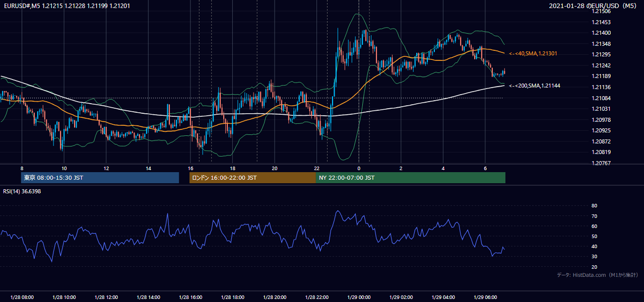The height and width of the screenshot is (302, 644).
Task: Click hour '14' on the price chart time axis
Action: (x=148, y=168)
